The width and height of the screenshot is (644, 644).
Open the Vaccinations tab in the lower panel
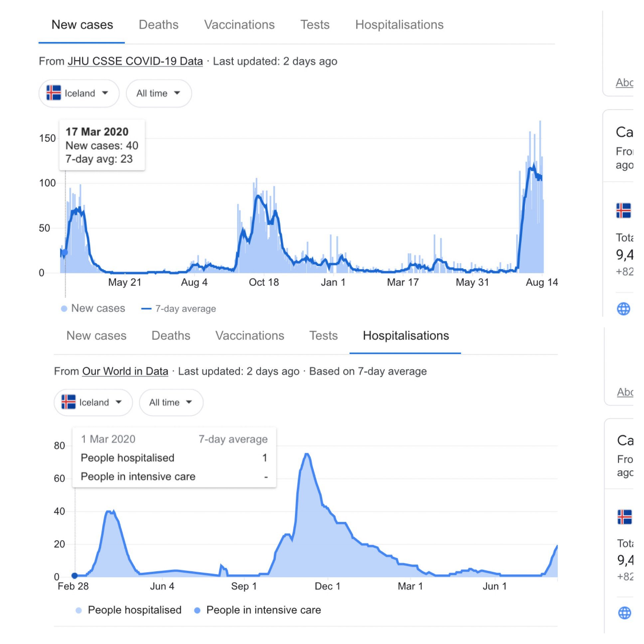coord(250,336)
